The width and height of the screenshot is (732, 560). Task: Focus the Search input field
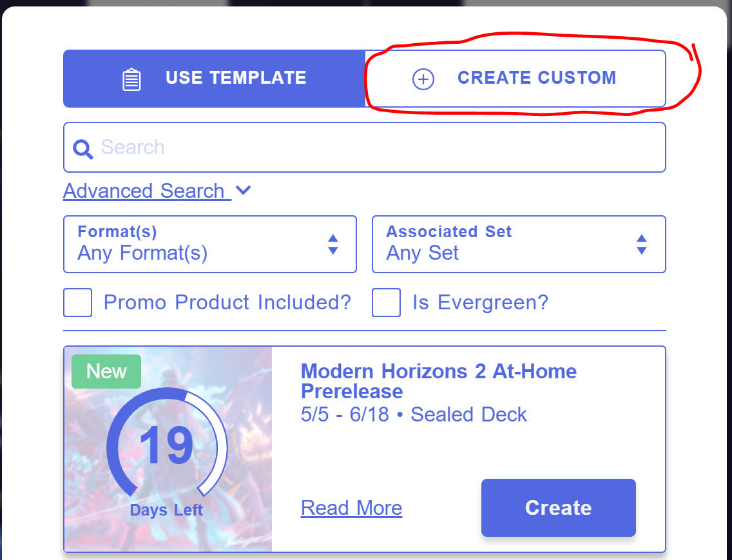click(x=365, y=147)
